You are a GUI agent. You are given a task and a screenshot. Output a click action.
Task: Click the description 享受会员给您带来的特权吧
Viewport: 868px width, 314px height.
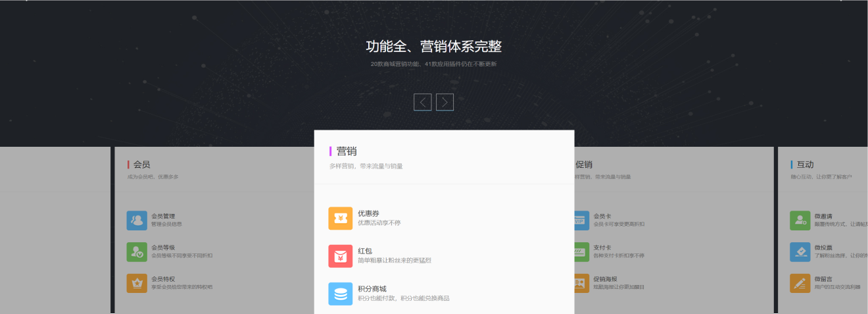(182, 288)
